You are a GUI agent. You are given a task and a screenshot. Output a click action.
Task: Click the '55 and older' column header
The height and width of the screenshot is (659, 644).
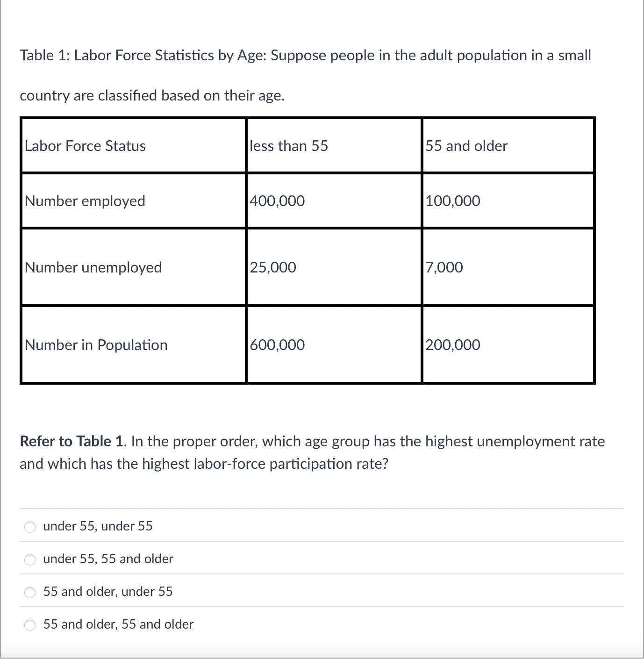pyautogui.click(x=465, y=146)
